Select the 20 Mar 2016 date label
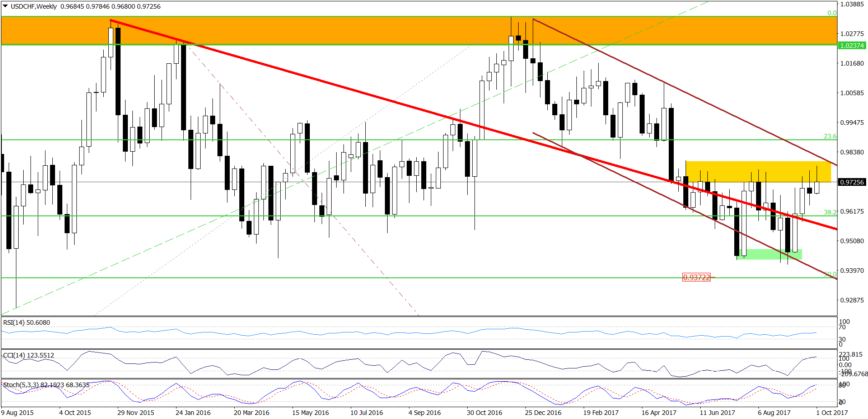This screenshot has height=419, width=868. click(x=252, y=413)
